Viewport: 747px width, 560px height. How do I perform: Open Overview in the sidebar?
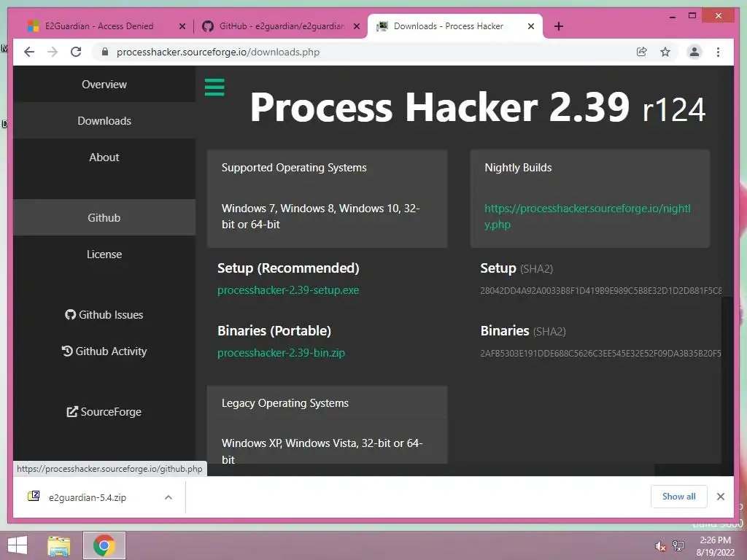pos(104,85)
